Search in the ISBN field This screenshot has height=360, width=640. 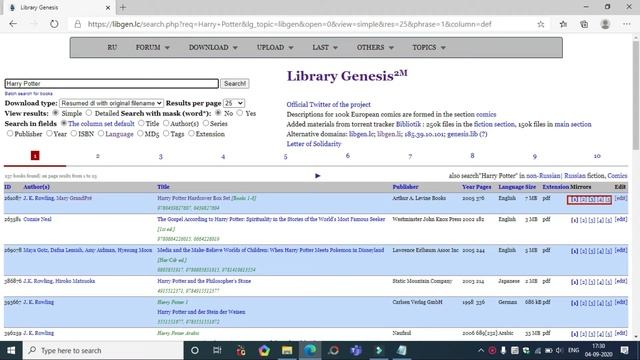73,133
